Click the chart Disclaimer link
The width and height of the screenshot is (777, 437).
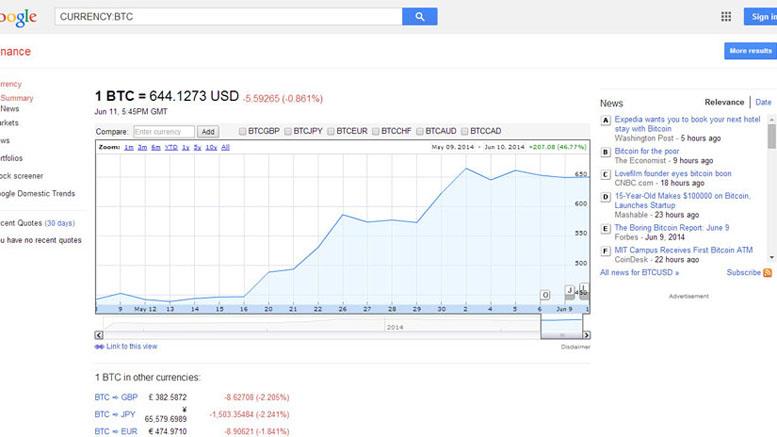[x=575, y=347]
